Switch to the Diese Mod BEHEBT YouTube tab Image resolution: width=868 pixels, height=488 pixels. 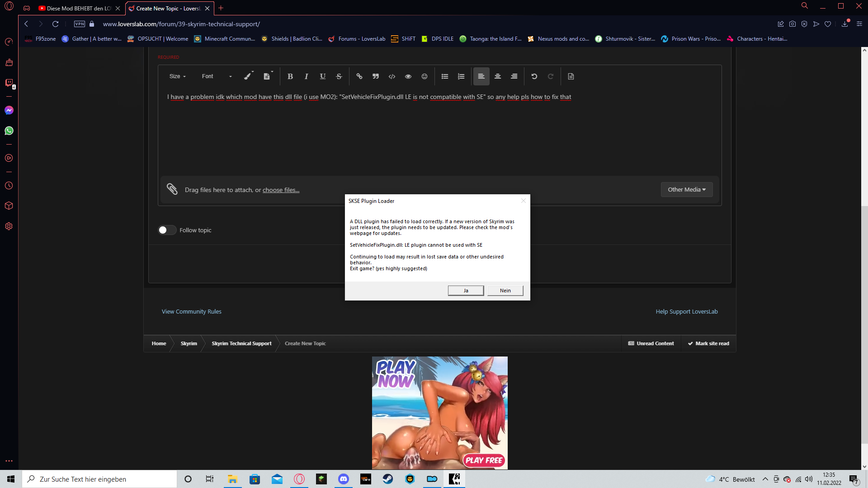(x=79, y=8)
